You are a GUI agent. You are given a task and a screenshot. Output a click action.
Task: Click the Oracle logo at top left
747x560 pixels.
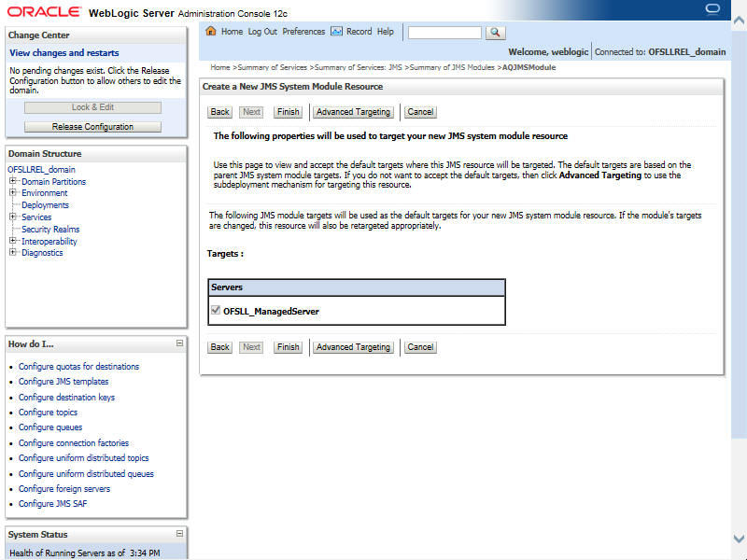pos(44,12)
